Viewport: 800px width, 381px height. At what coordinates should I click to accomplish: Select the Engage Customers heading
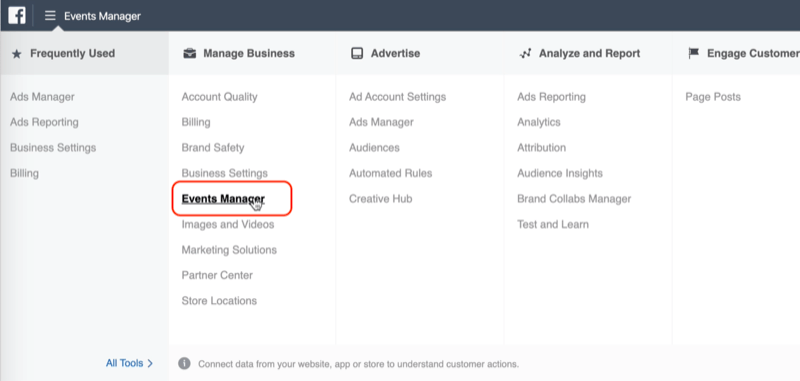(753, 54)
